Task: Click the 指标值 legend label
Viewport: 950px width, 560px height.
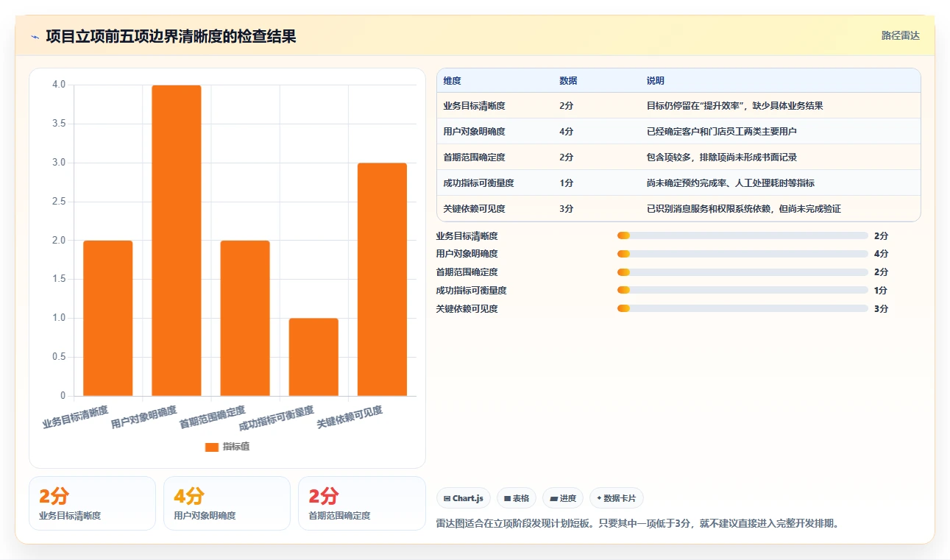Action: [x=236, y=447]
